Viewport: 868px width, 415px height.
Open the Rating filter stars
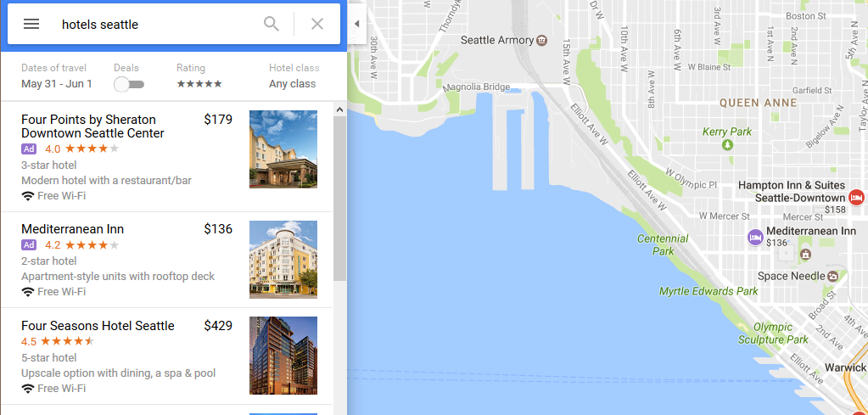tap(199, 84)
